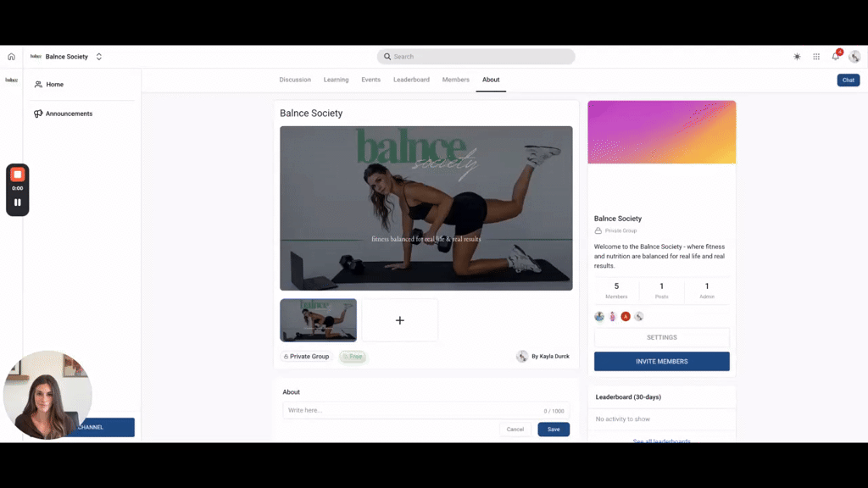The width and height of the screenshot is (868, 488).
Task: Click the Save button
Action: pyautogui.click(x=554, y=430)
